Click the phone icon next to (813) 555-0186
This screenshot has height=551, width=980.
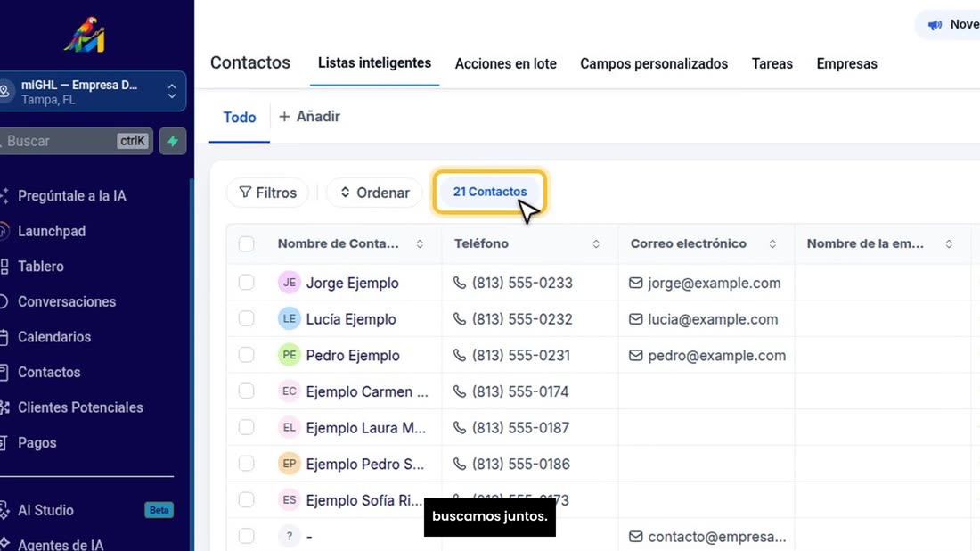[460, 464]
